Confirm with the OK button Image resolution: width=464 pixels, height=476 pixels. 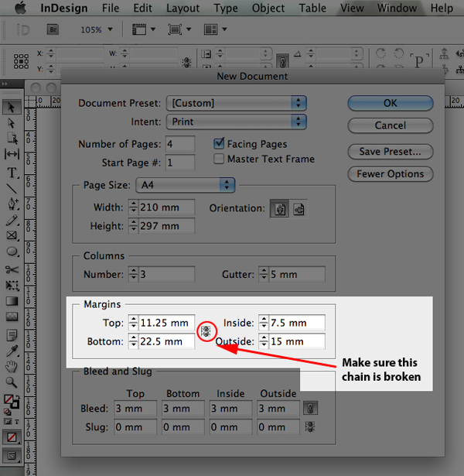(x=391, y=103)
